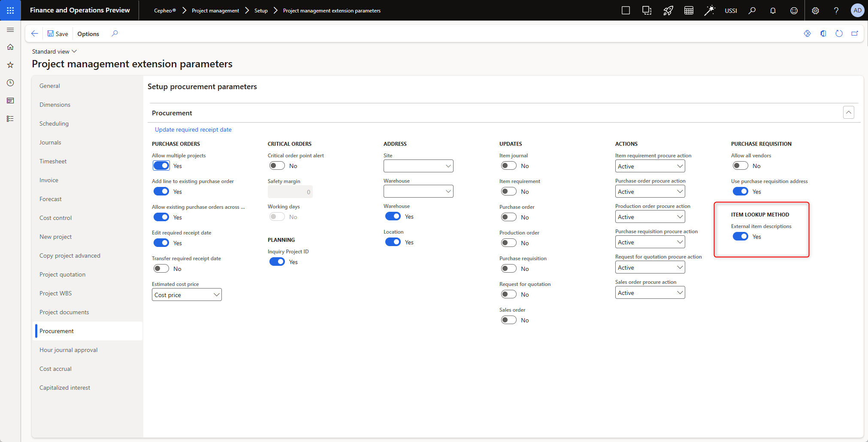Open the Settings gear icon
This screenshot has height=442, width=868.
[x=815, y=11]
